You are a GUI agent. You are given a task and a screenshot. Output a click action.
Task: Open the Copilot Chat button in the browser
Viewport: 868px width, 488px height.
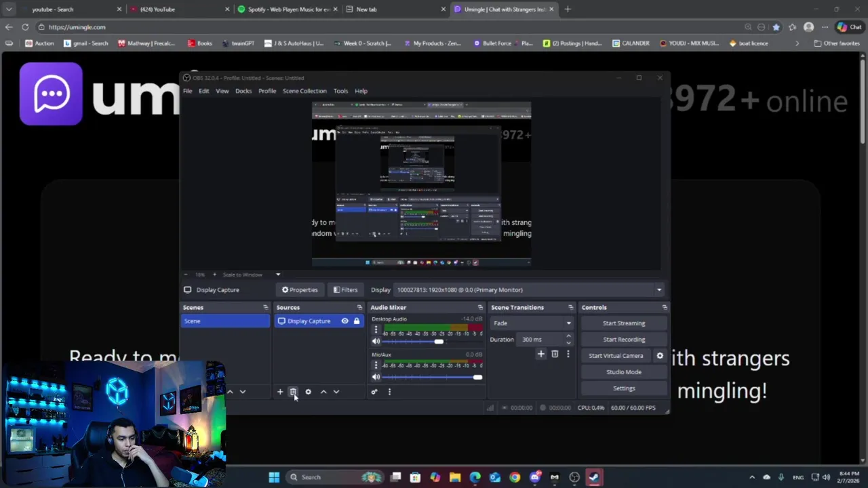point(850,27)
